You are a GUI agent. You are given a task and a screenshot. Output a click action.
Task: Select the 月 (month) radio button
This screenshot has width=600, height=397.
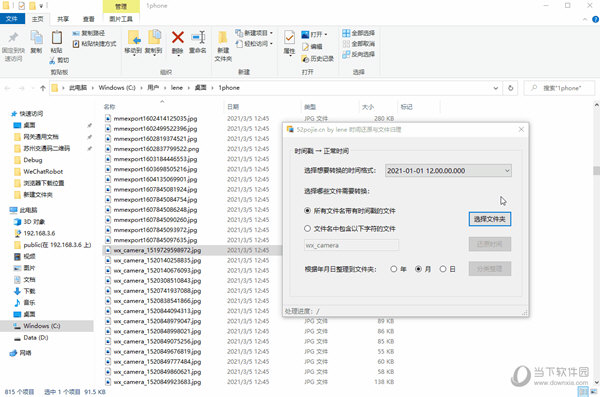click(418, 269)
